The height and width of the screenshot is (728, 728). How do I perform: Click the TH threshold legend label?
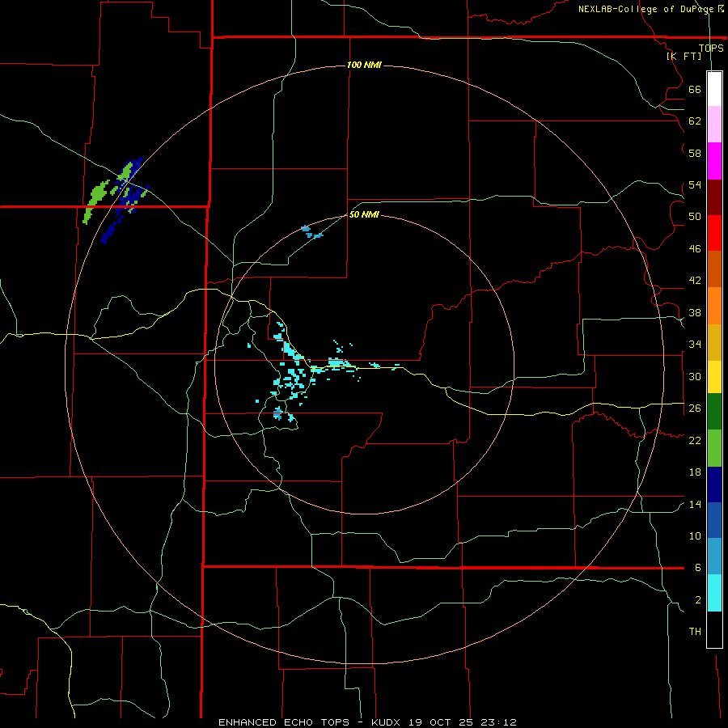pos(695,632)
